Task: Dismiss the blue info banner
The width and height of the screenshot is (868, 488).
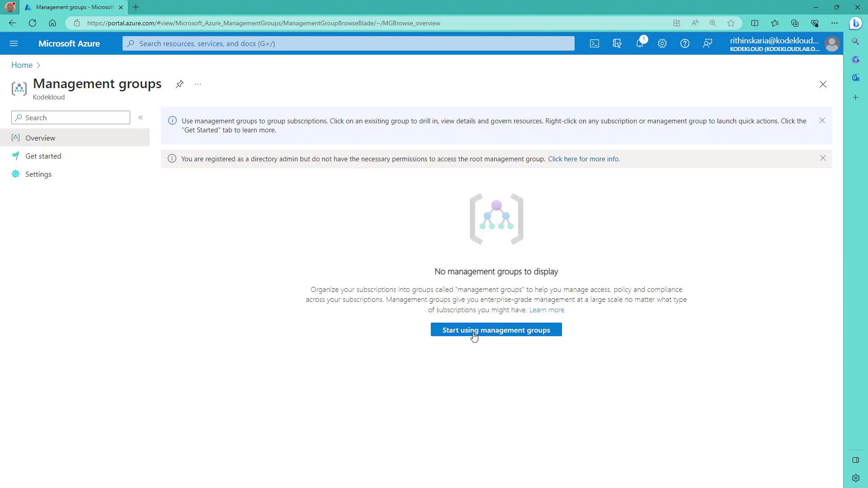Action: (822, 121)
